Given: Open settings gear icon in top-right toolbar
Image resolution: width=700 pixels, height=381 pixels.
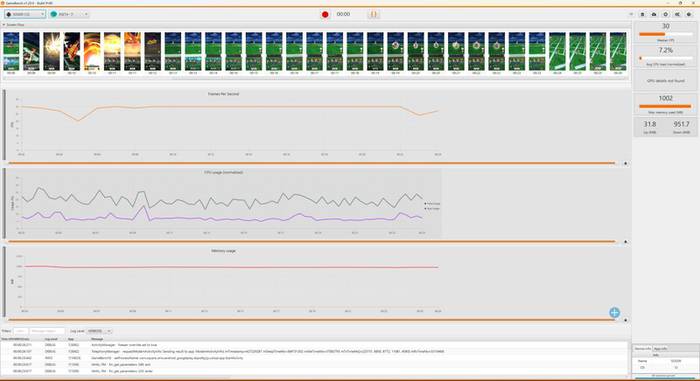Looking at the screenshot, I should 666,14.
